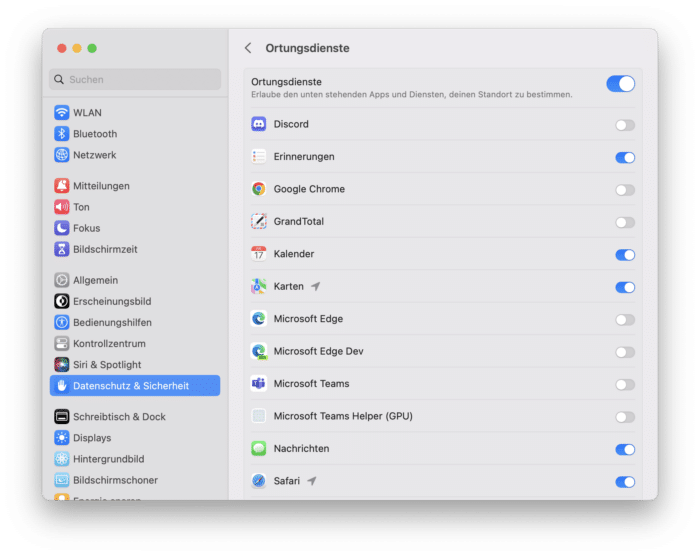Screen dimensions: 700x556
Task: Click the Ortungsdienste page title
Action: tap(307, 48)
